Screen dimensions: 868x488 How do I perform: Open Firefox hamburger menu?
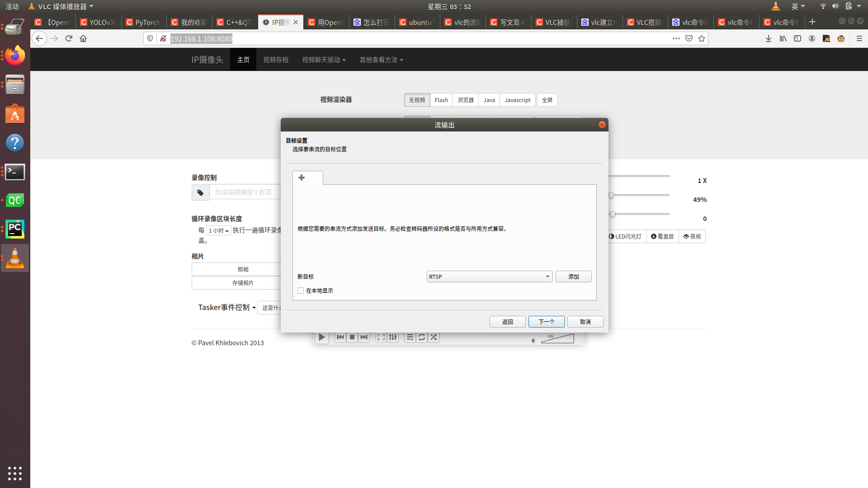(x=859, y=38)
